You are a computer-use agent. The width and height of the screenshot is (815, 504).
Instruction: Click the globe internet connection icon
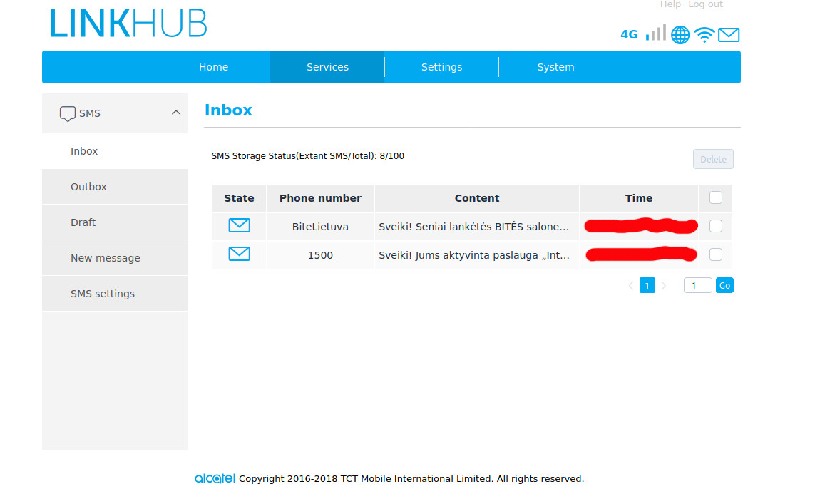[680, 35]
